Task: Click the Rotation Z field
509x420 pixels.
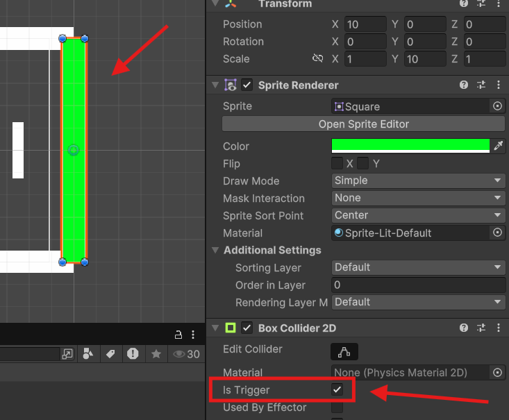Action: pyautogui.click(x=485, y=42)
